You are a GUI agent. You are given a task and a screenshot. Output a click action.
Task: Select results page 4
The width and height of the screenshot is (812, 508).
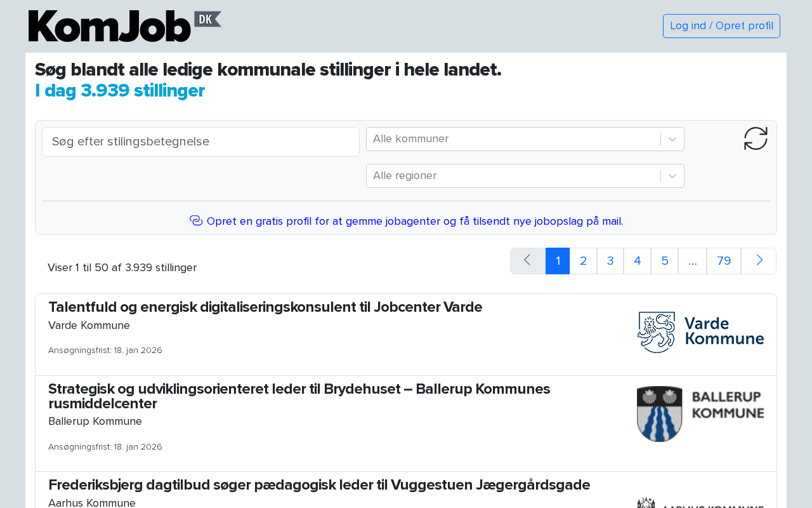tap(638, 261)
